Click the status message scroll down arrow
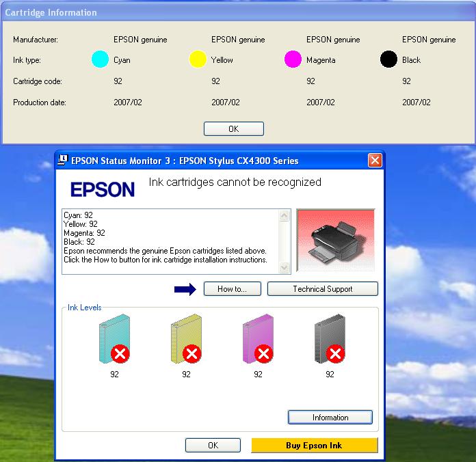Viewport: 476px width, 462px height. pyautogui.click(x=284, y=267)
